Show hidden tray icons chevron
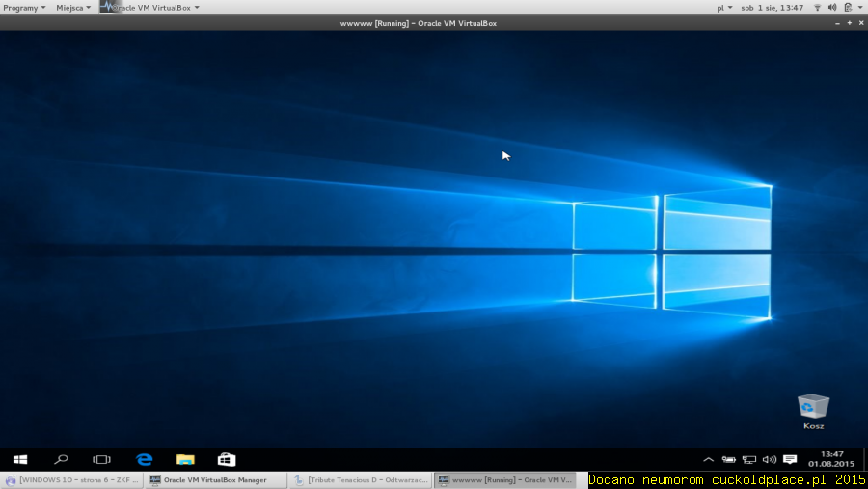Image resolution: width=868 pixels, height=489 pixels. (x=708, y=460)
